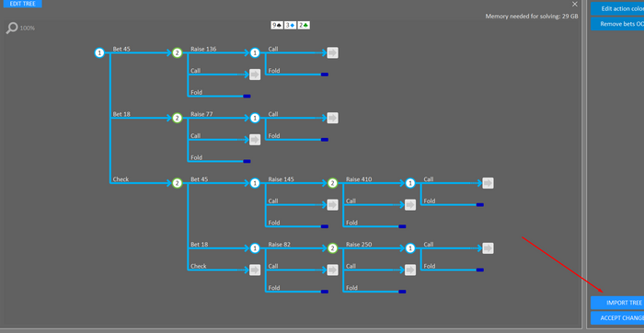Select player 1 node after Raise 136
This screenshot has height=333, width=644.
(x=255, y=53)
